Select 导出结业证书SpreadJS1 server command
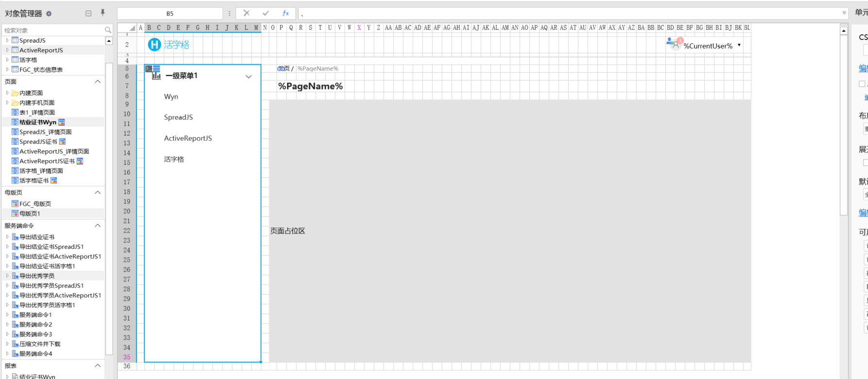The image size is (868, 379). [52, 247]
